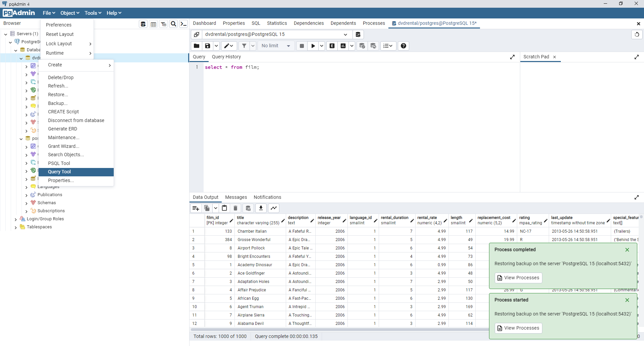
Task: Open the Copy options dropdown arrow in Data Output
Action: tap(216, 208)
